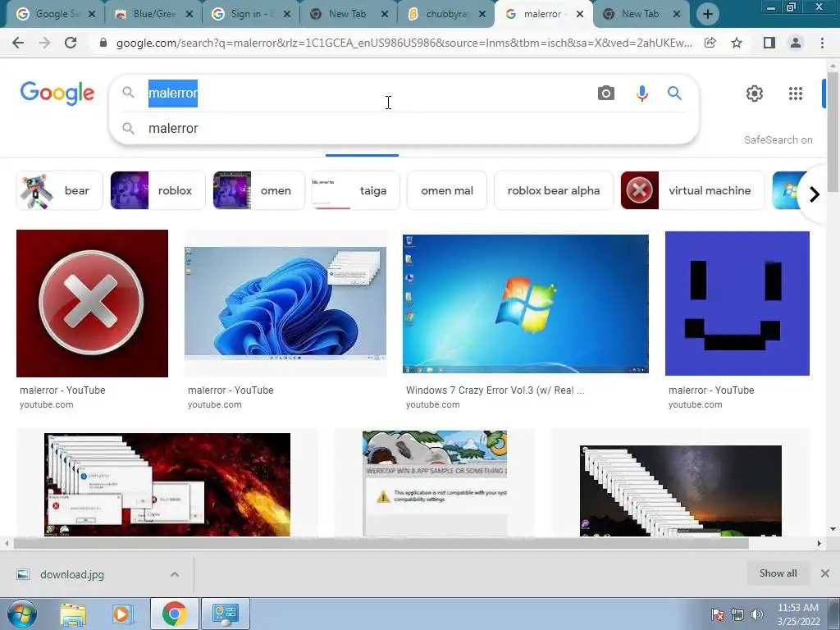Click the volume tray icon

click(757, 614)
